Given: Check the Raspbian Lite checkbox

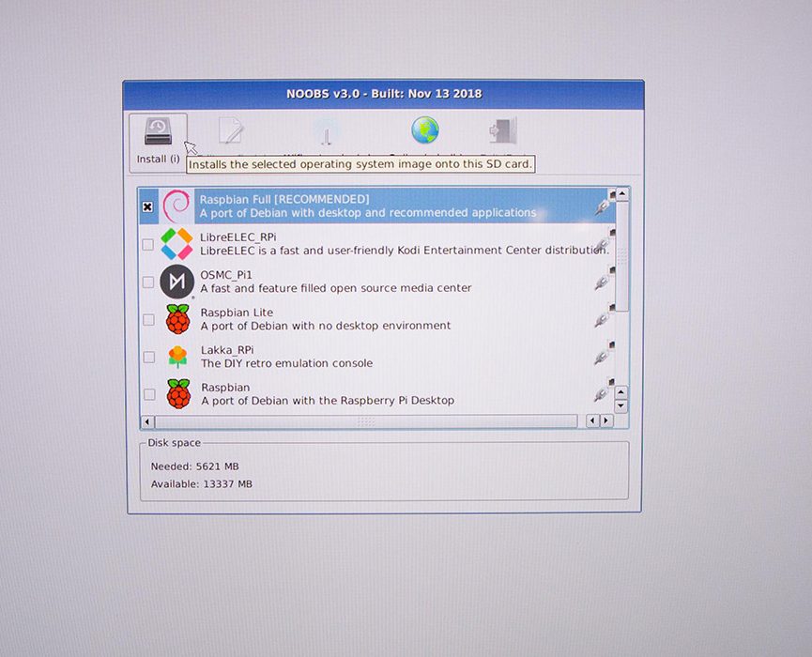Looking at the screenshot, I should (x=148, y=319).
